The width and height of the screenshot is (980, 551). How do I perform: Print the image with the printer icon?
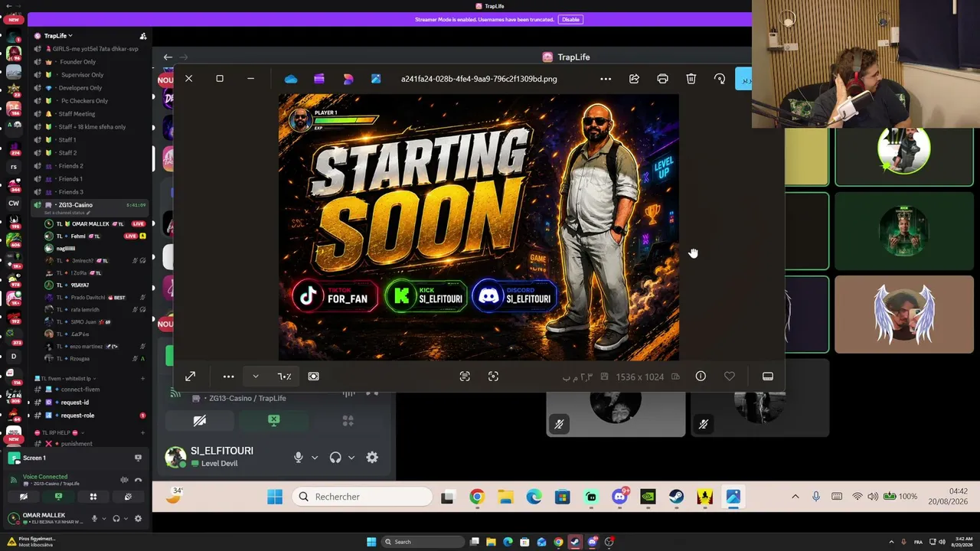662,79
